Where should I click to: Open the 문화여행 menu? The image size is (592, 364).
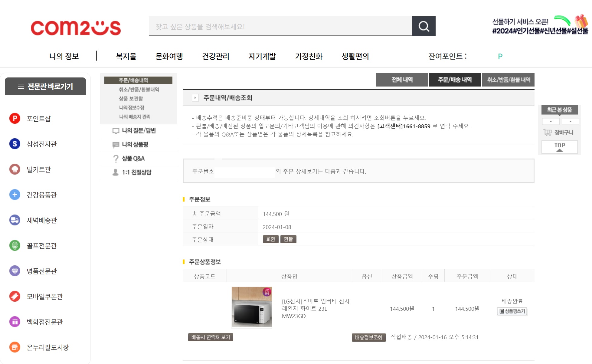pos(169,56)
